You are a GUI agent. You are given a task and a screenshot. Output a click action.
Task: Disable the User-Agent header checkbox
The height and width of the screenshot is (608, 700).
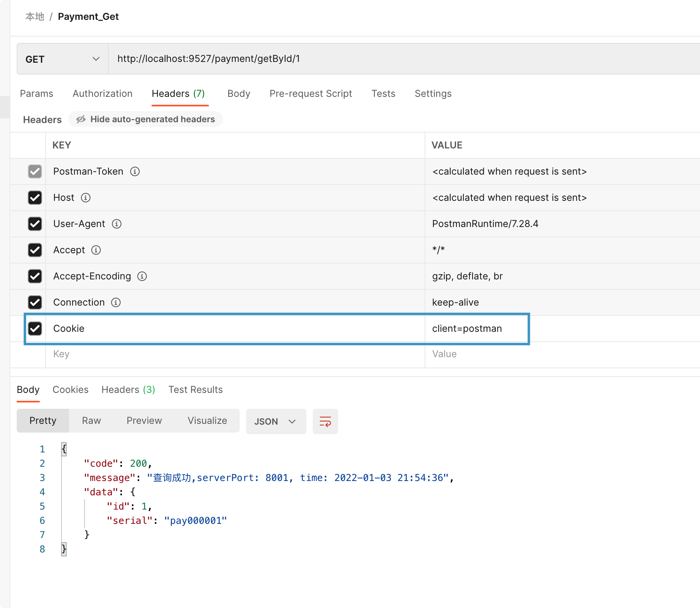point(35,224)
